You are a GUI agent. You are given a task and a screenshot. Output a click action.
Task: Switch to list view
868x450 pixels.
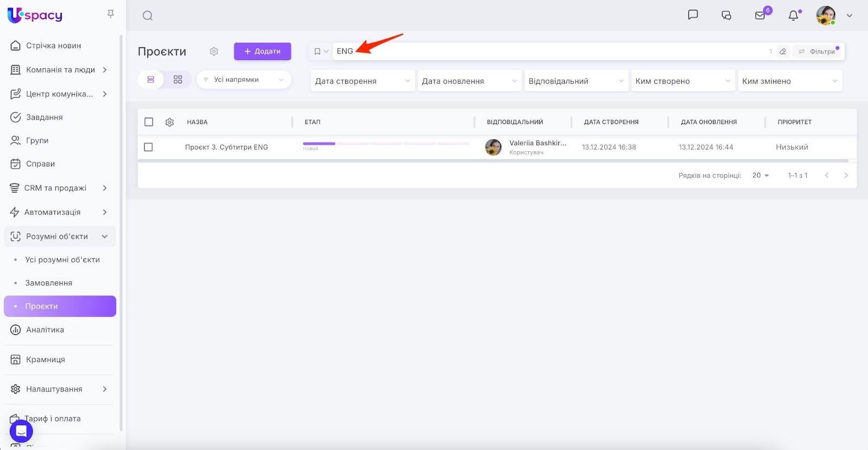pos(151,80)
